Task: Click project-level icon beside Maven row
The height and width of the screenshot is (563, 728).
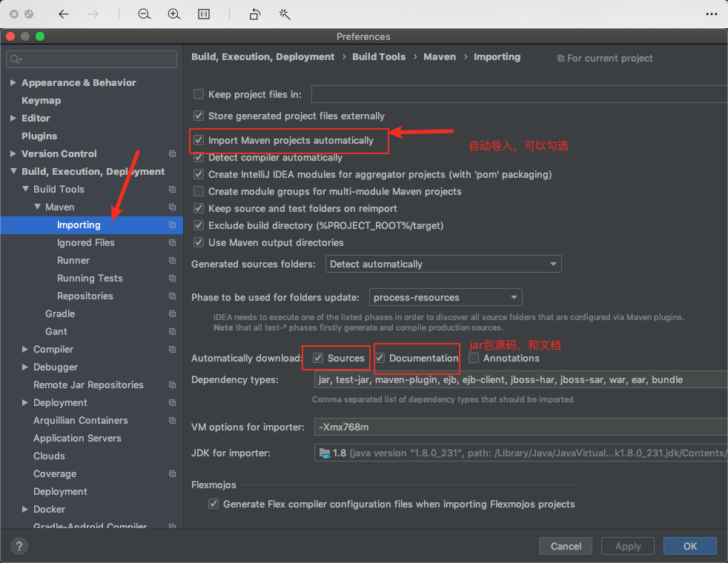Action: pyautogui.click(x=172, y=207)
